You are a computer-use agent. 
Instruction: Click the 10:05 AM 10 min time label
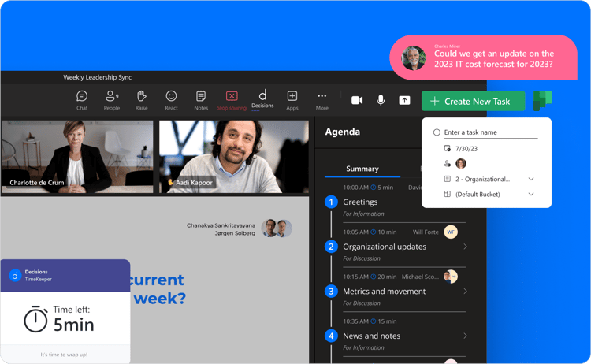(x=370, y=232)
